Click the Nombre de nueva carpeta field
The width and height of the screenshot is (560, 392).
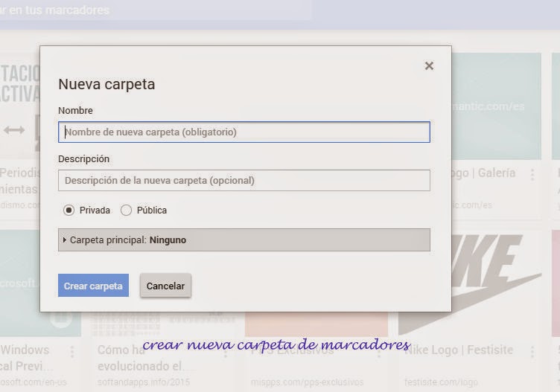(x=244, y=132)
